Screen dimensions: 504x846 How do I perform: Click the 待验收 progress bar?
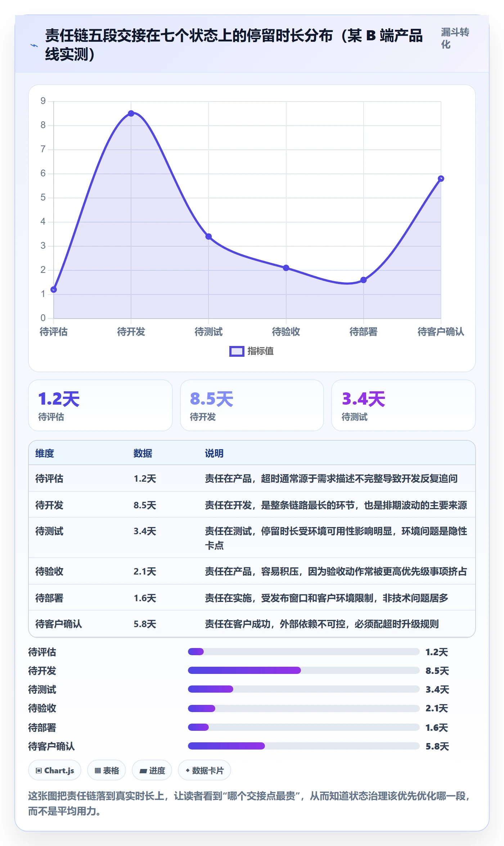(303, 708)
